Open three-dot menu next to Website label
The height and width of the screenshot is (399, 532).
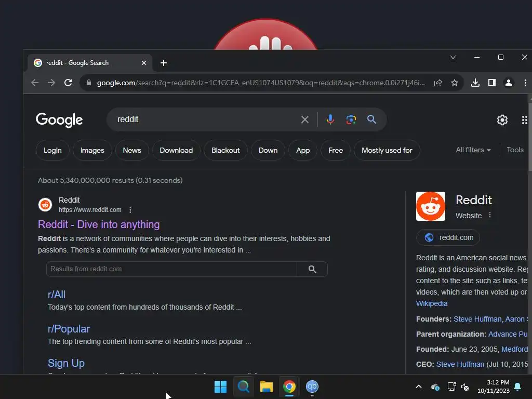click(489, 215)
